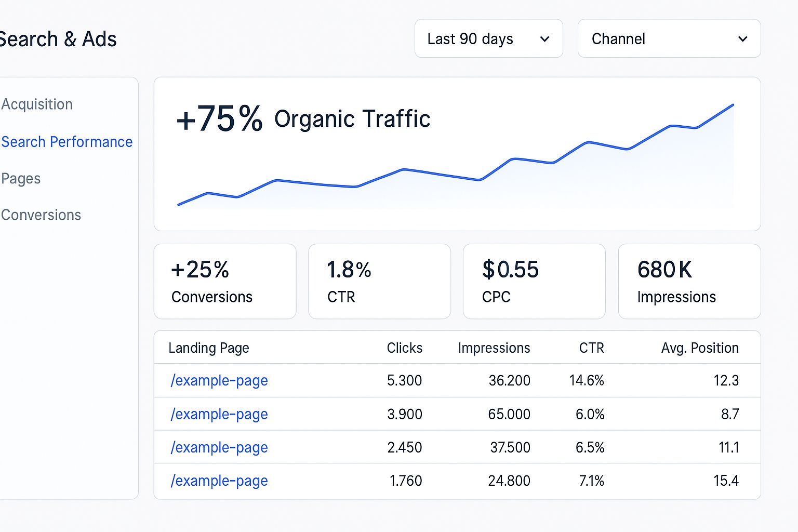This screenshot has height=532, width=798.
Task: Click the Organic Traffic line chart
Action: pyautogui.click(x=456, y=166)
